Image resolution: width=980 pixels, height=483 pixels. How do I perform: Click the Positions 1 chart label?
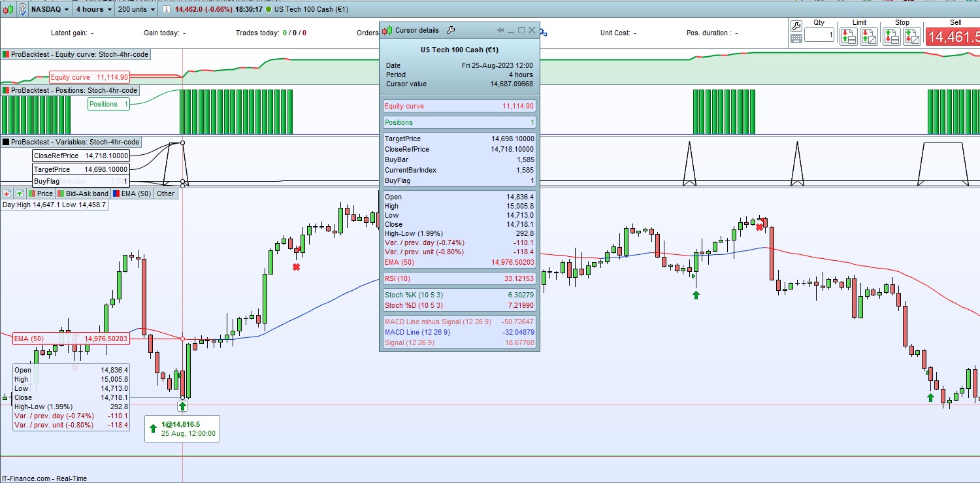tap(108, 104)
